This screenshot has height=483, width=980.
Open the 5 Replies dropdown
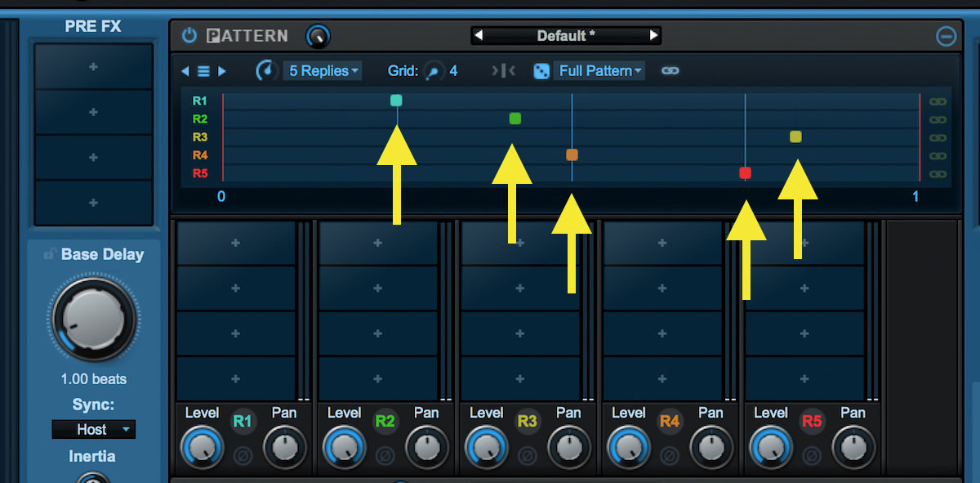pos(323,71)
